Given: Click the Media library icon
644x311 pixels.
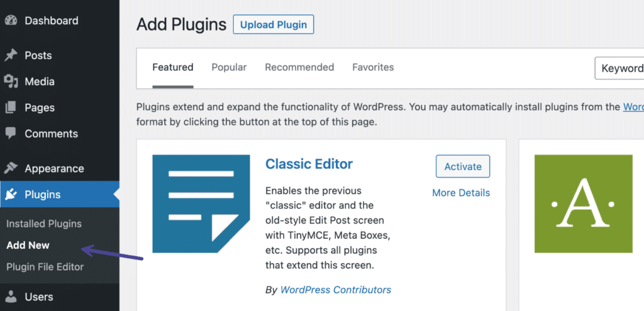Looking at the screenshot, I should [x=10, y=82].
